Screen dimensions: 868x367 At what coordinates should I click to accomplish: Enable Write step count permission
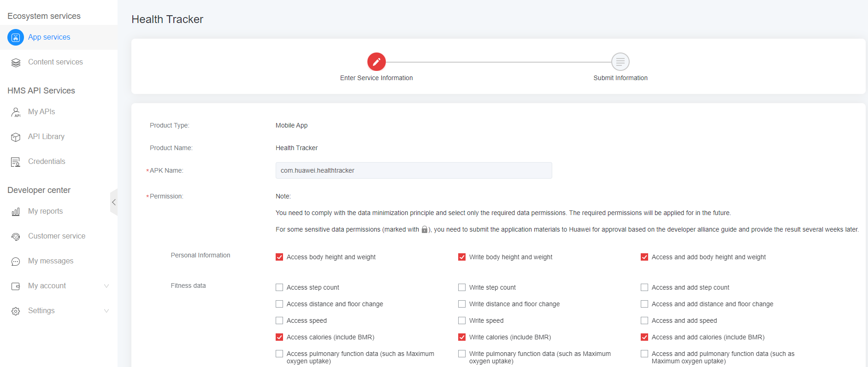click(x=462, y=287)
